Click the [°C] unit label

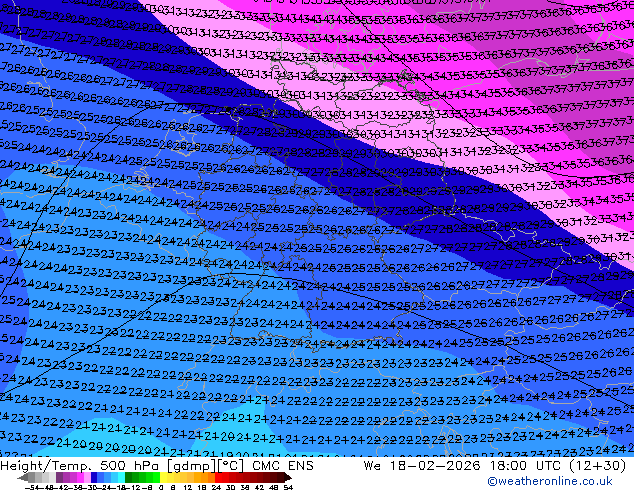tap(231, 466)
